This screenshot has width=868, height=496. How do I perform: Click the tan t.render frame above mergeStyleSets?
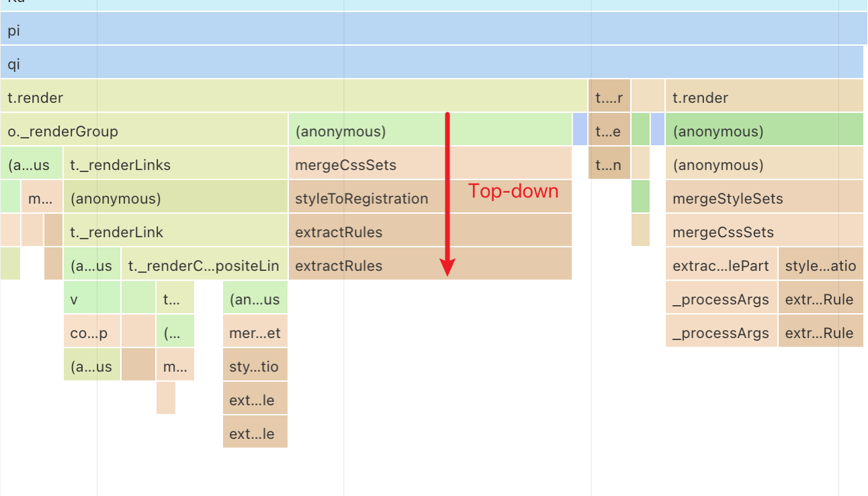pyautogui.click(x=765, y=95)
